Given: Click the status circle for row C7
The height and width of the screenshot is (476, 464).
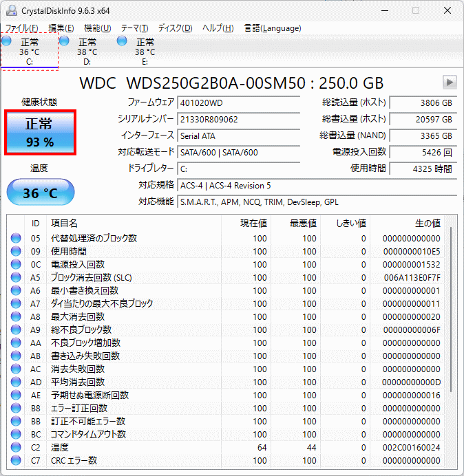Looking at the screenshot, I should coord(16,460).
